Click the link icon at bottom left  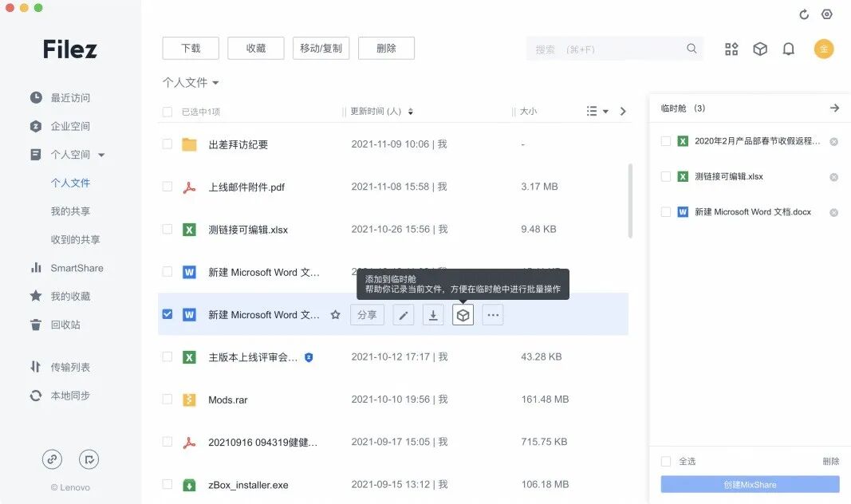[x=52, y=459]
